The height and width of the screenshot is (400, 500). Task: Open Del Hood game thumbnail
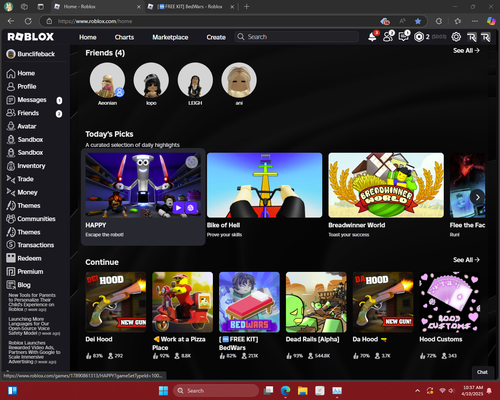(116, 302)
